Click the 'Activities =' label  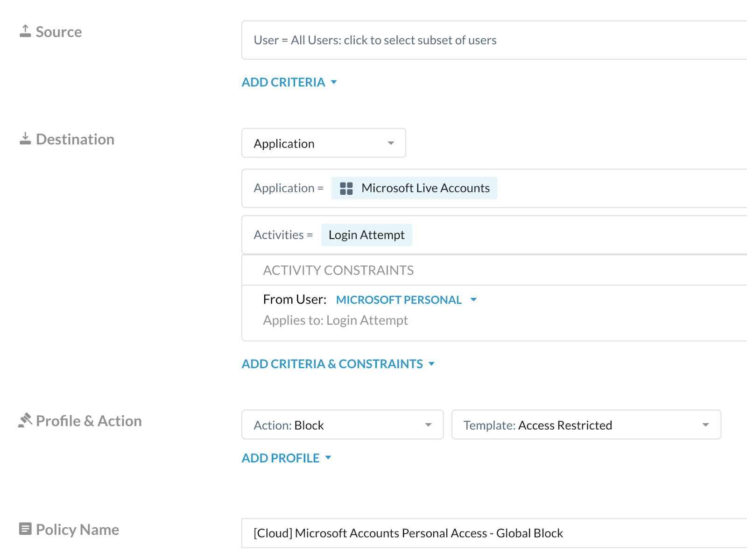tap(283, 235)
